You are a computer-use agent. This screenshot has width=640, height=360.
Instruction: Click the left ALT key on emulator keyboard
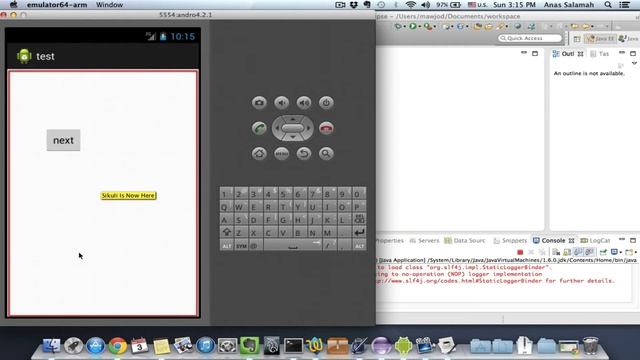(227, 245)
